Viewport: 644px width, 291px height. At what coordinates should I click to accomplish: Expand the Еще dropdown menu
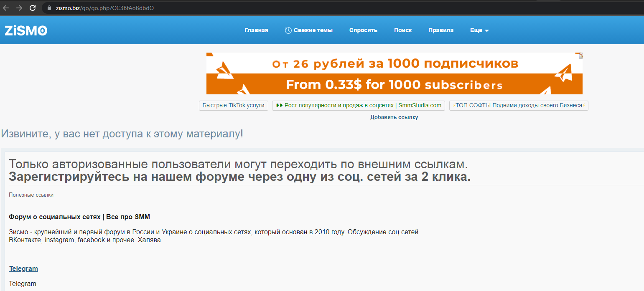479,30
